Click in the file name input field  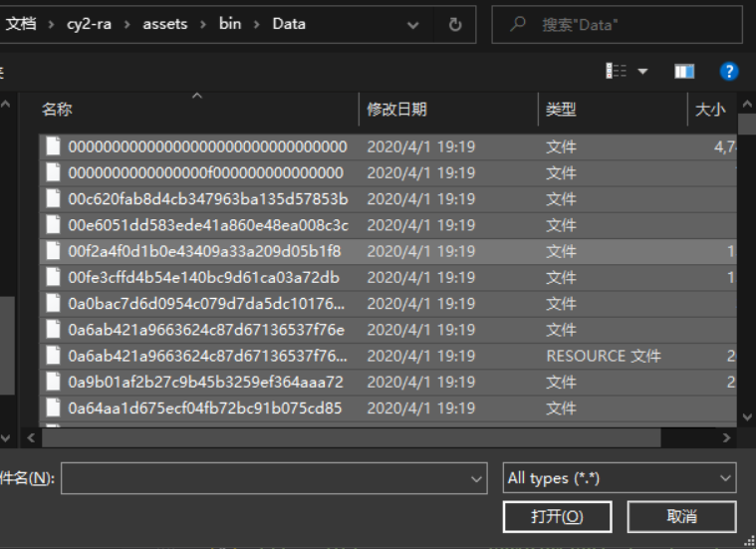coord(264,478)
